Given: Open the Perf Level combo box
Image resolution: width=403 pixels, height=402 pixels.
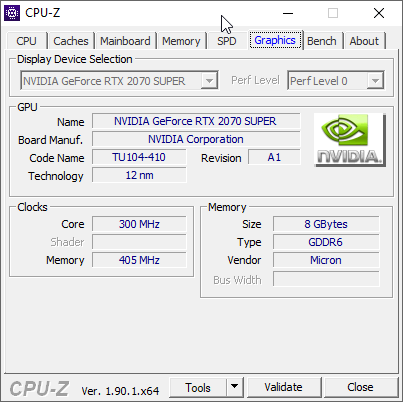Looking at the screenshot, I should [336, 80].
